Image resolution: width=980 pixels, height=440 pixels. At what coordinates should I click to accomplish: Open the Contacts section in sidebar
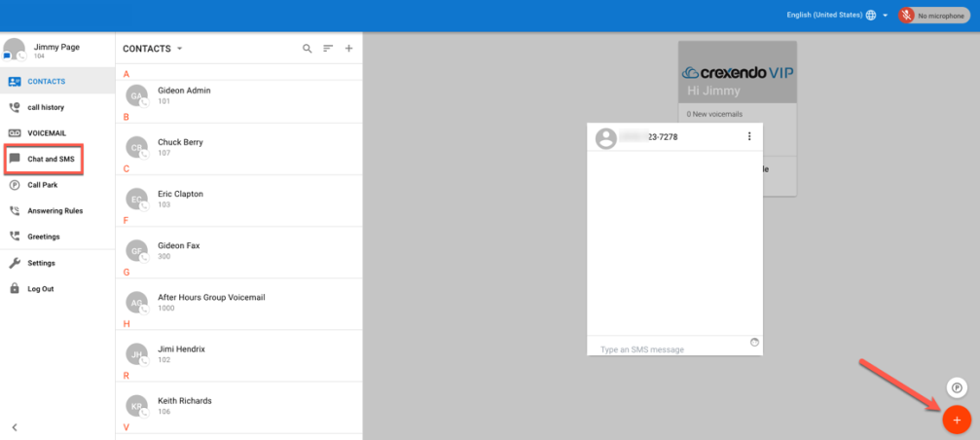[57, 81]
